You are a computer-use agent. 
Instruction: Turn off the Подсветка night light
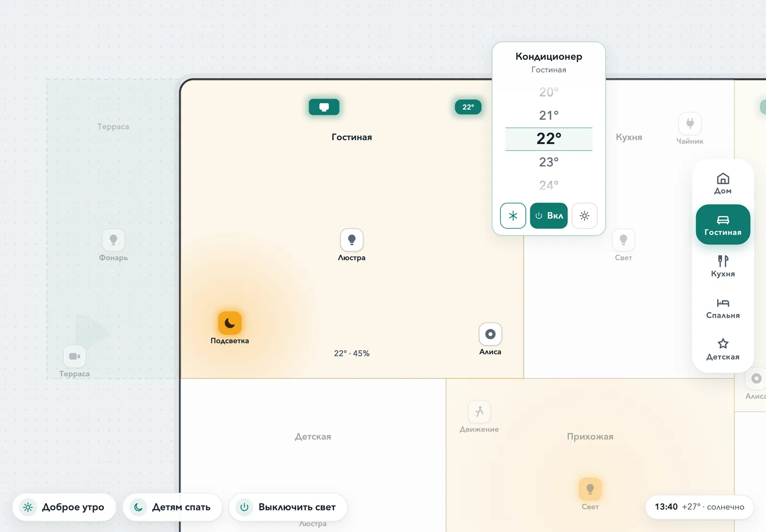(230, 323)
